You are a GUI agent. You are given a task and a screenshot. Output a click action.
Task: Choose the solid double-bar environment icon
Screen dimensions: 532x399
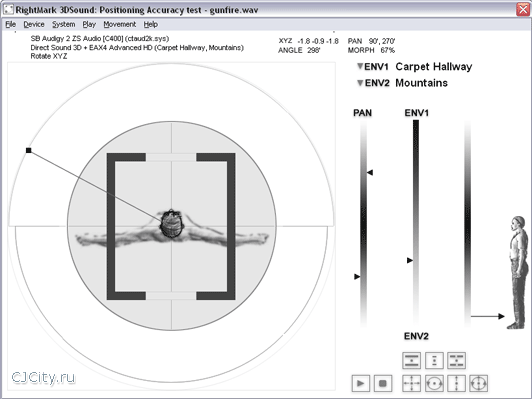pos(411,360)
